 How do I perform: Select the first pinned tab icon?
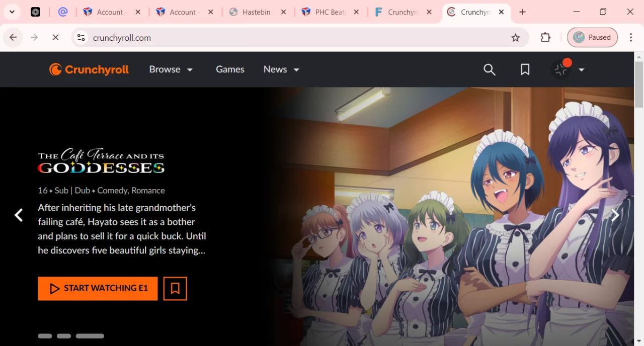[35, 12]
